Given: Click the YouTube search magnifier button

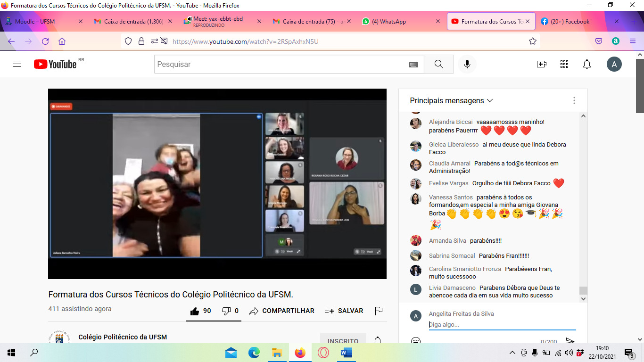Looking at the screenshot, I should [438, 64].
